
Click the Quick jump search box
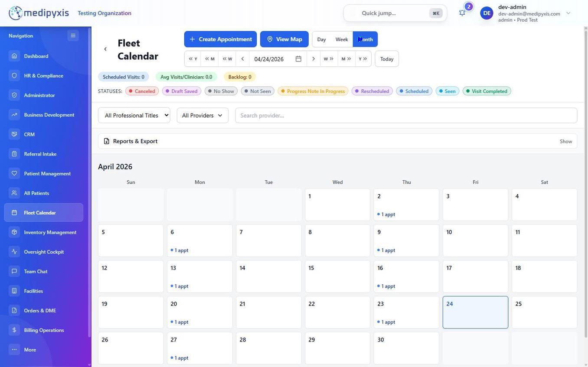click(x=395, y=13)
